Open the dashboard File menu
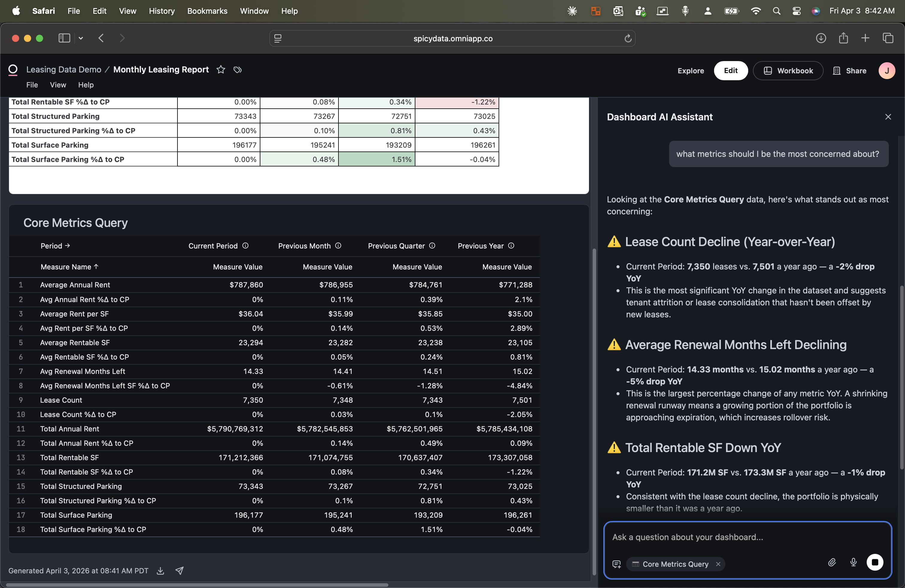 point(31,85)
